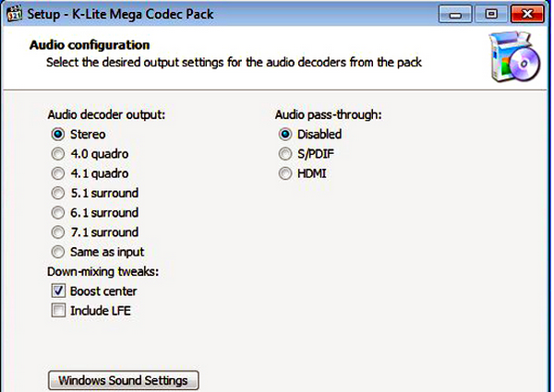Select Stereo audio decoder output
The width and height of the screenshot is (554, 392).
58,135
